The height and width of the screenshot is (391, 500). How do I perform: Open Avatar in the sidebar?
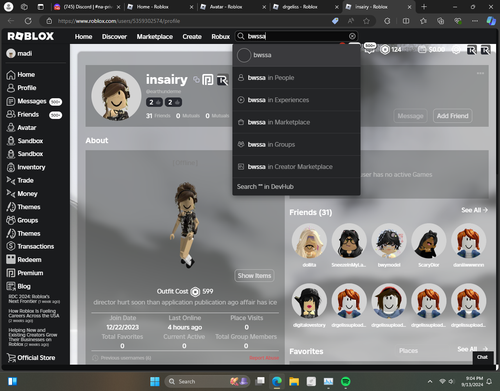tap(21, 128)
